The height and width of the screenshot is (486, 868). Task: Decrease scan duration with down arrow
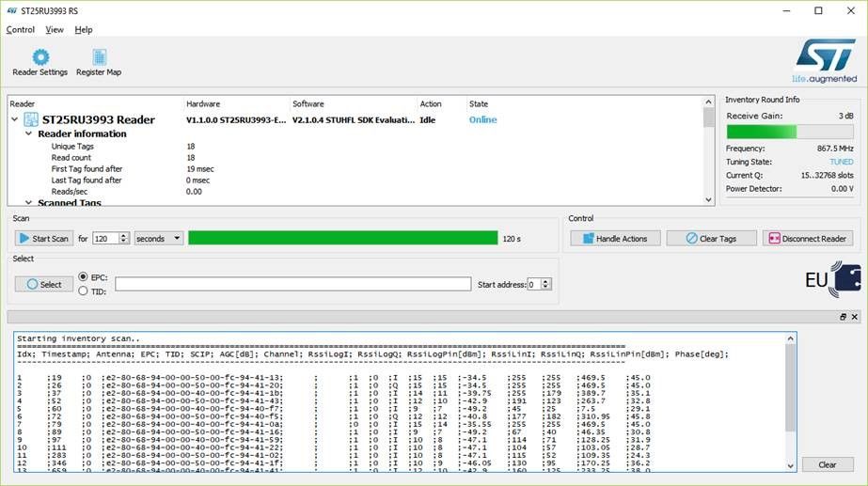(x=124, y=242)
